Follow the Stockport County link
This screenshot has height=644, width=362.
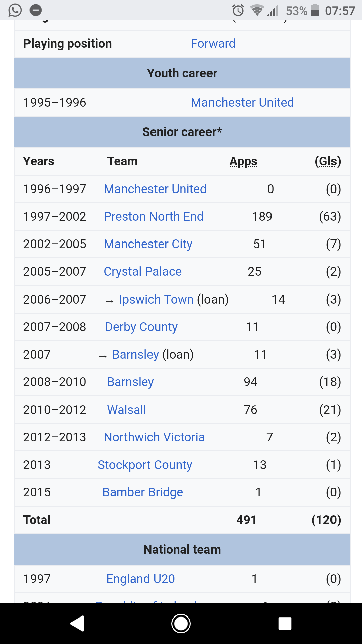pos(145,465)
